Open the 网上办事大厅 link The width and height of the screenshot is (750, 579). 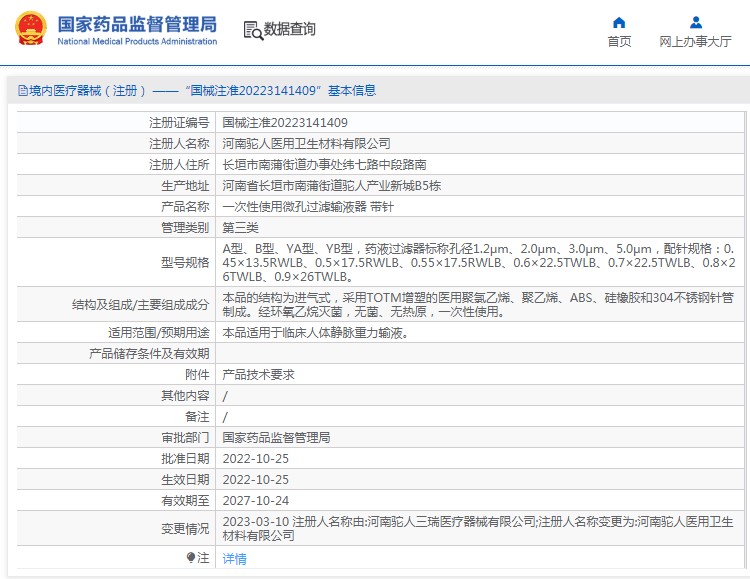point(695,42)
